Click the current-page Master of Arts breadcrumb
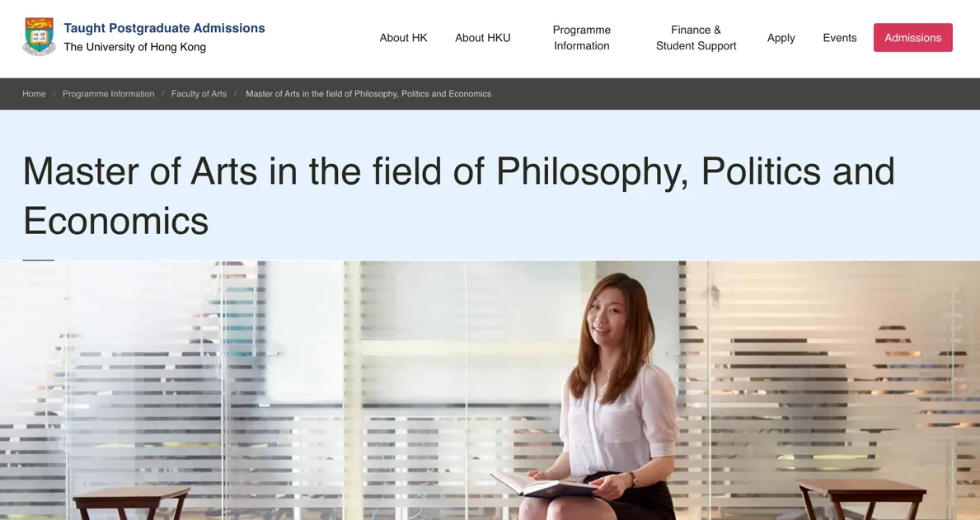The width and height of the screenshot is (980, 520). (x=368, y=94)
